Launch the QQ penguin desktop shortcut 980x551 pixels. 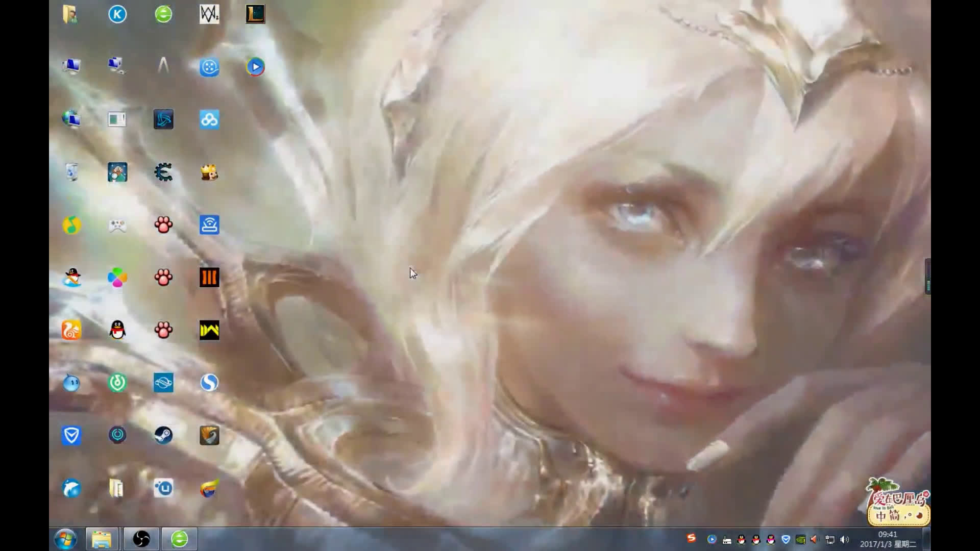(x=117, y=330)
